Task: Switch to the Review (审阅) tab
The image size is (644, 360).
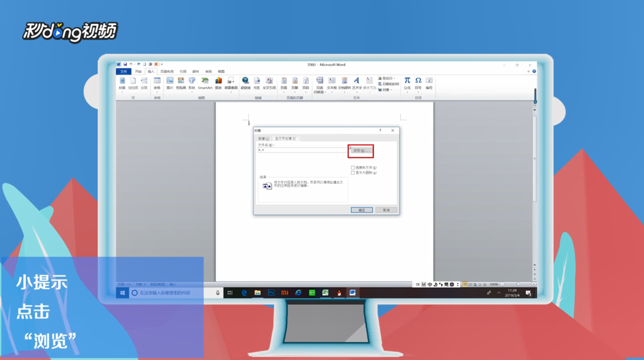Action: click(x=208, y=71)
